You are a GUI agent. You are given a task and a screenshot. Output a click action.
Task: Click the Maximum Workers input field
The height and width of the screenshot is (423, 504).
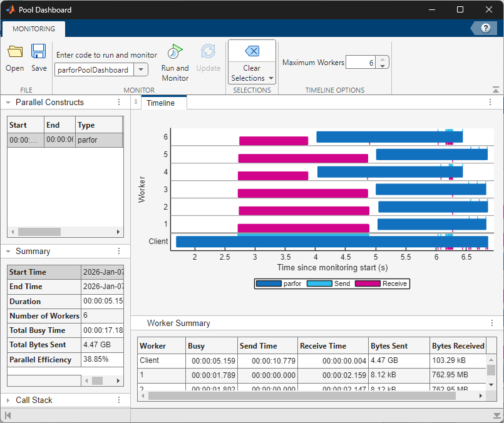click(x=361, y=63)
